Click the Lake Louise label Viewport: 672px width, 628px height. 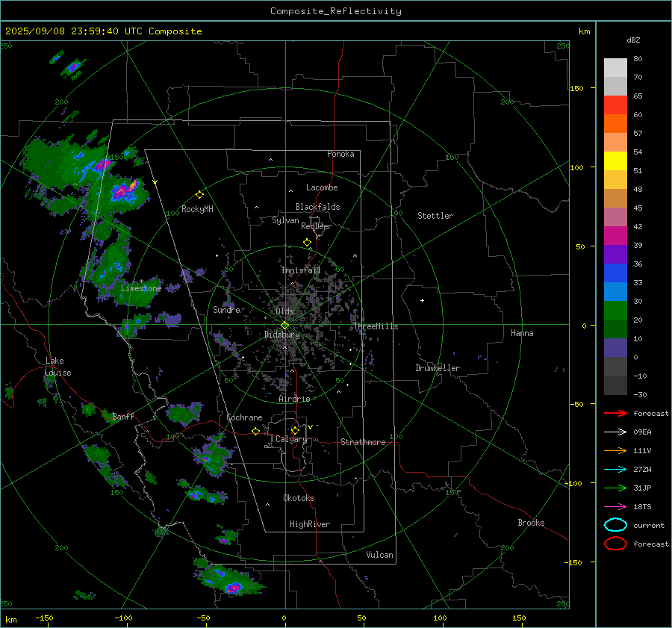pos(57,367)
